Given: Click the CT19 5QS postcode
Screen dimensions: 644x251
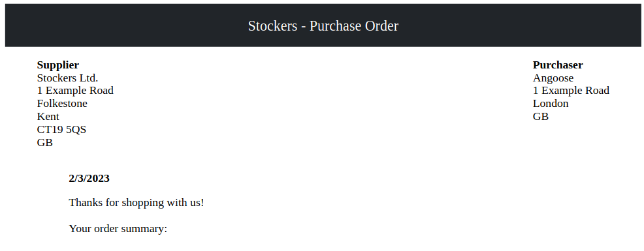Looking at the screenshot, I should [61, 130].
